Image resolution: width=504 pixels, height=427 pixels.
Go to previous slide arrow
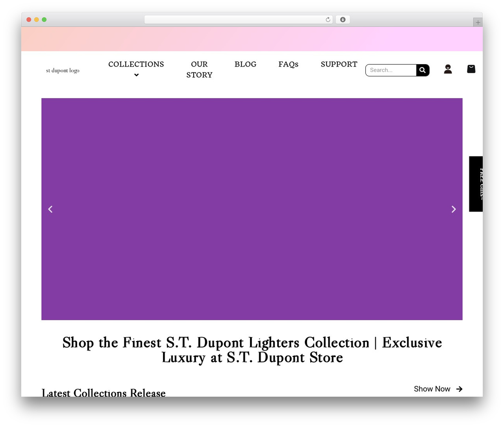pyautogui.click(x=50, y=209)
